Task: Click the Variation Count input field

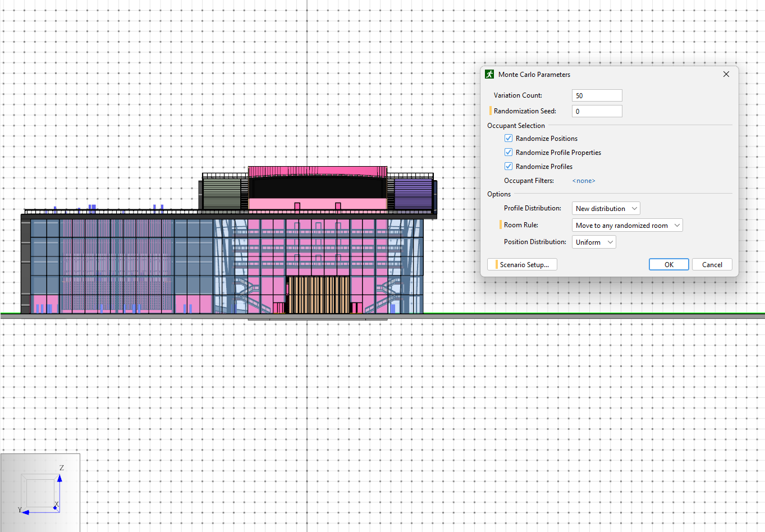Action: (x=597, y=95)
